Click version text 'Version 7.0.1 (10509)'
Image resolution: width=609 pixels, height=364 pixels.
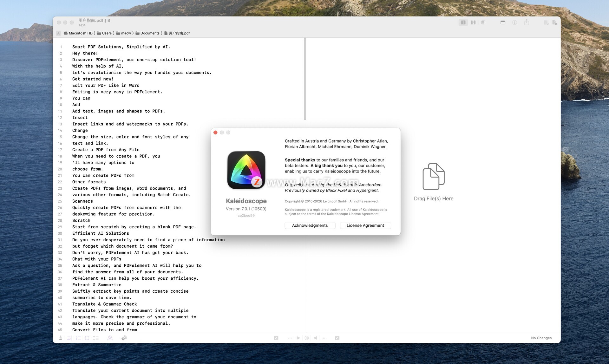(x=246, y=209)
